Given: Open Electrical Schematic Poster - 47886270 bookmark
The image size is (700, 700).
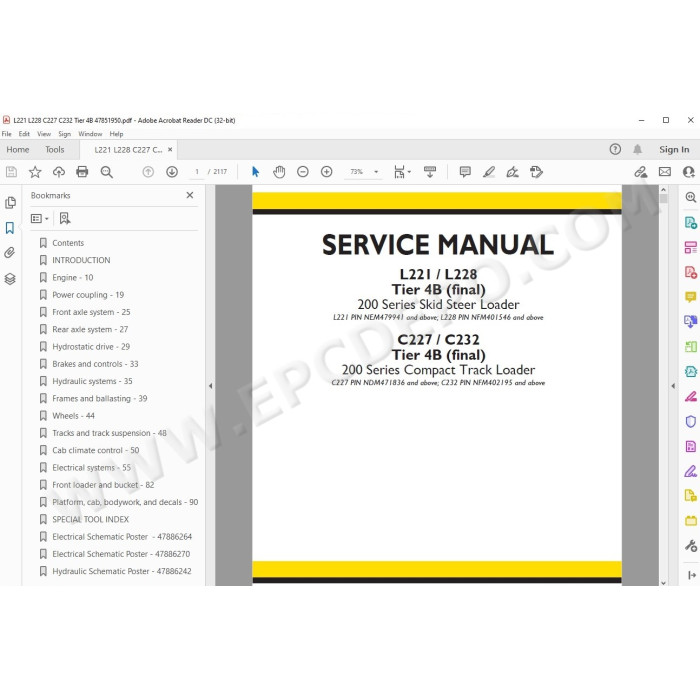Looking at the screenshot, I should coord(121,554).
